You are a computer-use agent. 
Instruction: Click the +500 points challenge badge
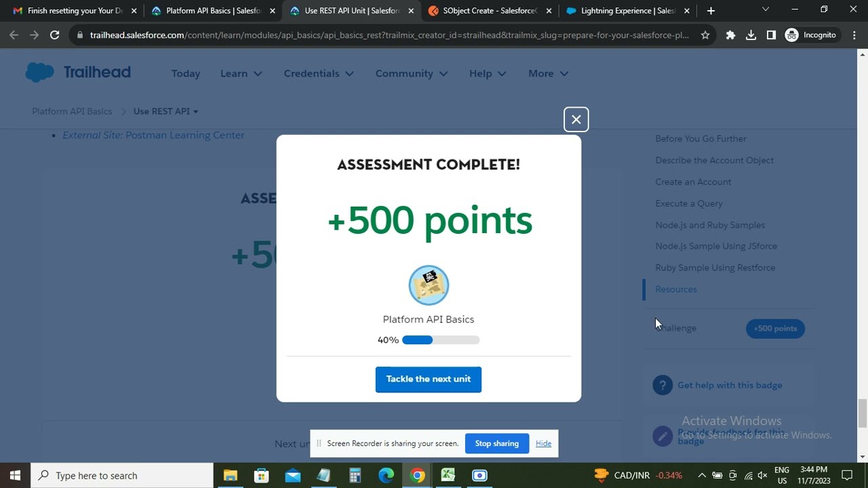point(775,329)
